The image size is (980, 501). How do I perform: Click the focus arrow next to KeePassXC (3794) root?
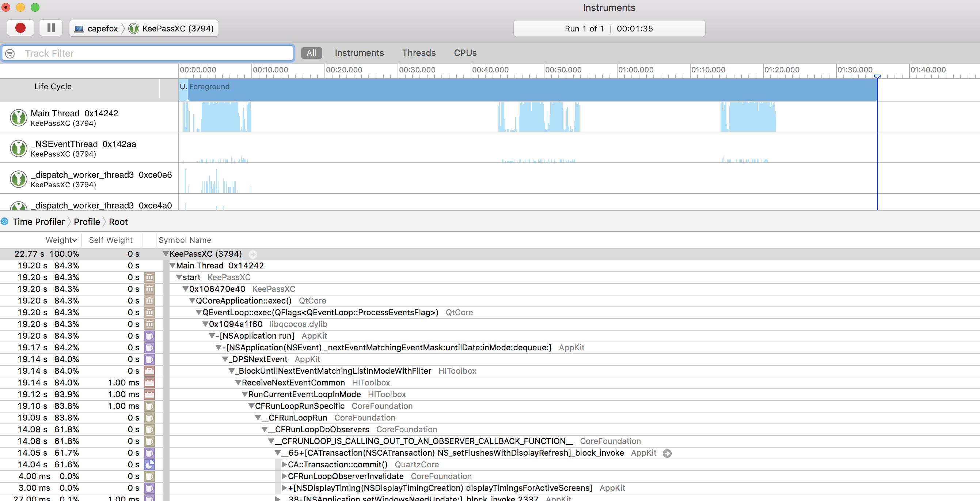[x=253, y=254]
